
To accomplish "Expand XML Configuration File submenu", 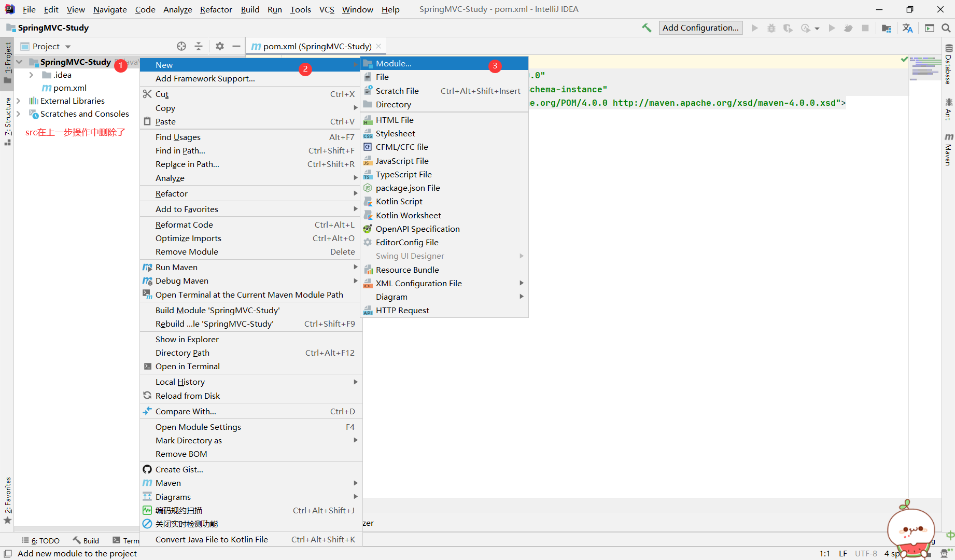I will pyautogui.click(x=444, y=283).
